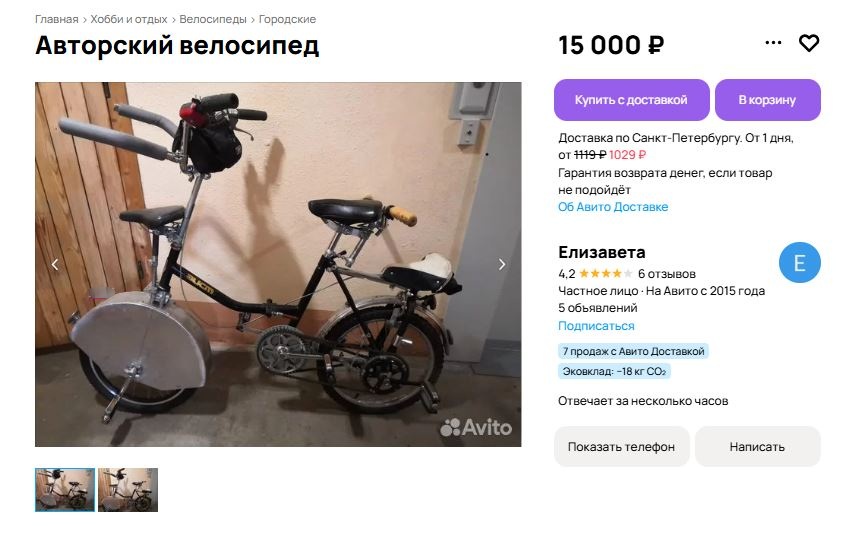Open Хобби и отдых breadcrumb
This screenshot has width=846, height=548.
129,19
